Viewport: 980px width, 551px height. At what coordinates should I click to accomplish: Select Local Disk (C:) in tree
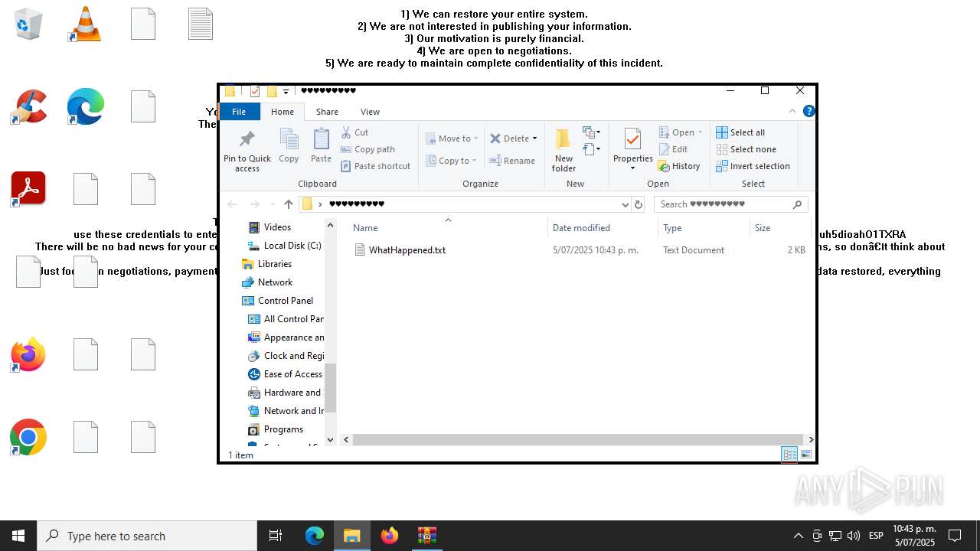284,246
